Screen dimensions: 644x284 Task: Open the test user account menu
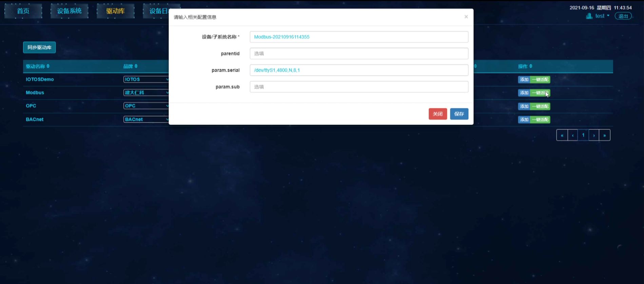point(602,16)
